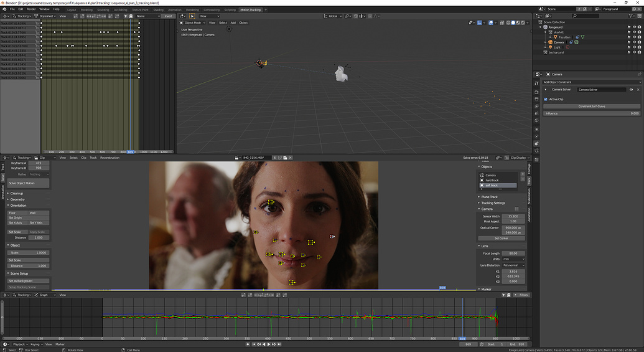Click Set as Background button
This screenshot has width=644, height=352.
pyautogui.click(x=29, y=281)
